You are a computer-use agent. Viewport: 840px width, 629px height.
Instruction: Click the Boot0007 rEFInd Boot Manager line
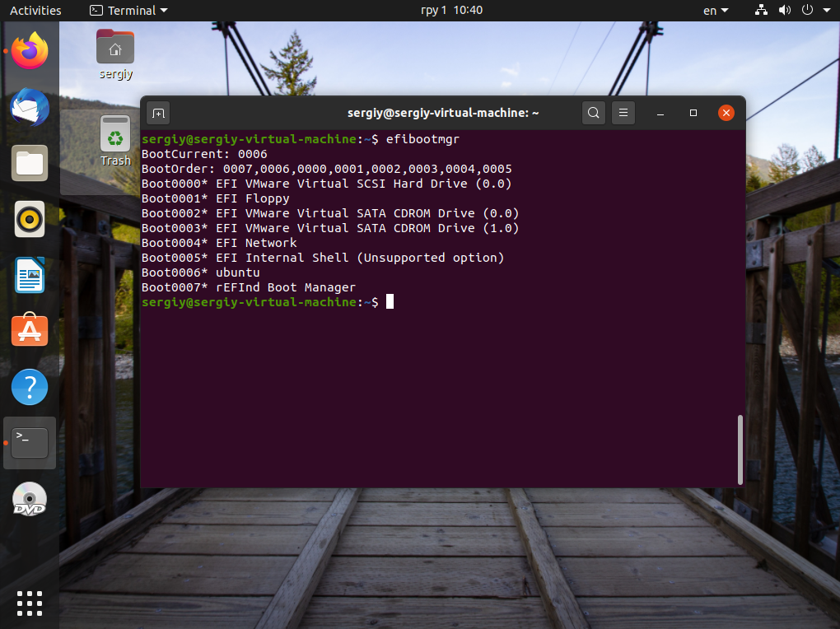pyautogui.click(x=249, y=287)
